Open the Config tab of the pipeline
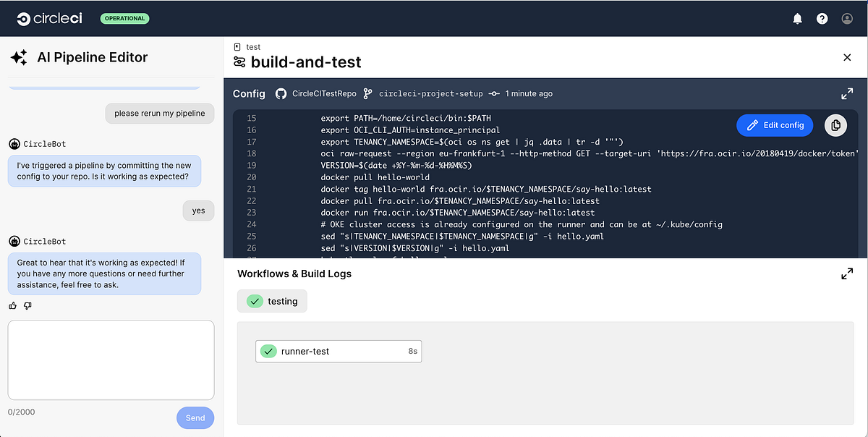This screenshot has width=868, height=437. point(248,93)
